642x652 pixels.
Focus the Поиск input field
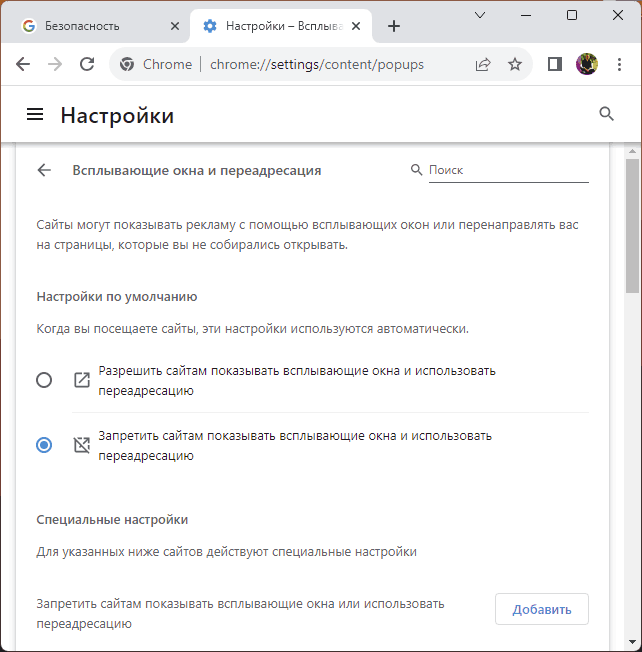coord(509,170)
